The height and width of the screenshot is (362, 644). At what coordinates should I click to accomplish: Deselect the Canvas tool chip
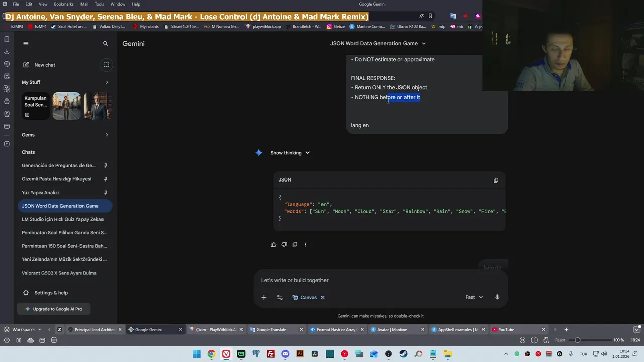[x=323, y=297]
